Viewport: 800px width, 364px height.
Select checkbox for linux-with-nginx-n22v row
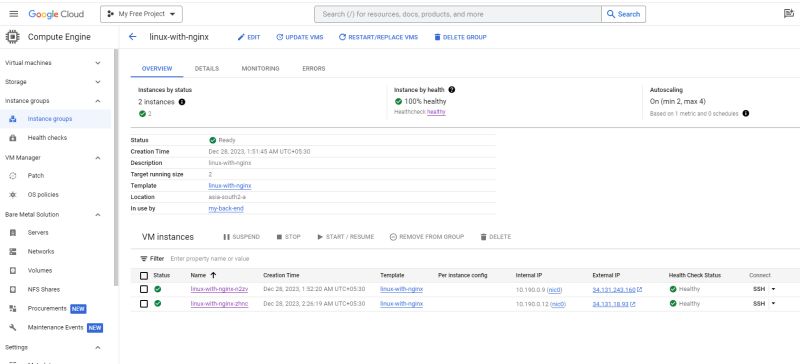pos(144,289)
